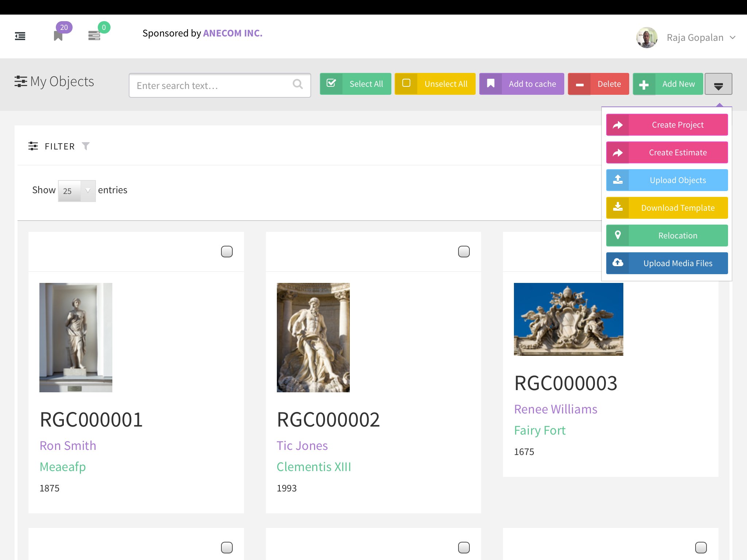Click the FILTER label

tap(60, 146)
